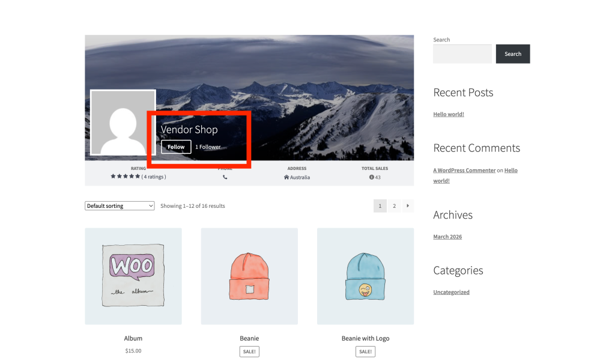Click the Beanie product title

249,338
